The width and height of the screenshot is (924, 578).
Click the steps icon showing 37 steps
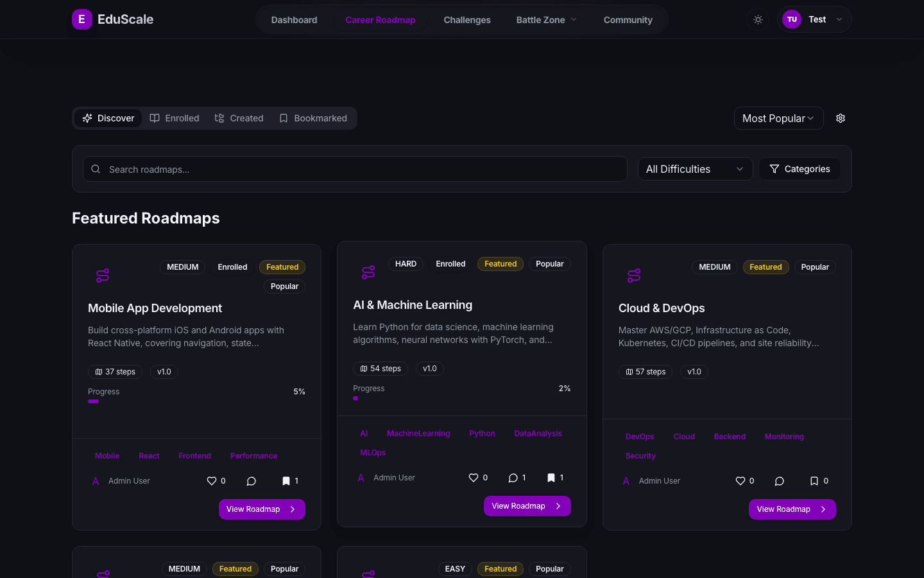[x=98, y=371]
